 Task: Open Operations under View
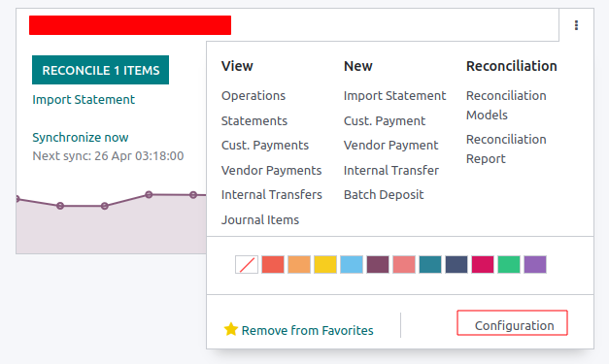coord(254,96)
